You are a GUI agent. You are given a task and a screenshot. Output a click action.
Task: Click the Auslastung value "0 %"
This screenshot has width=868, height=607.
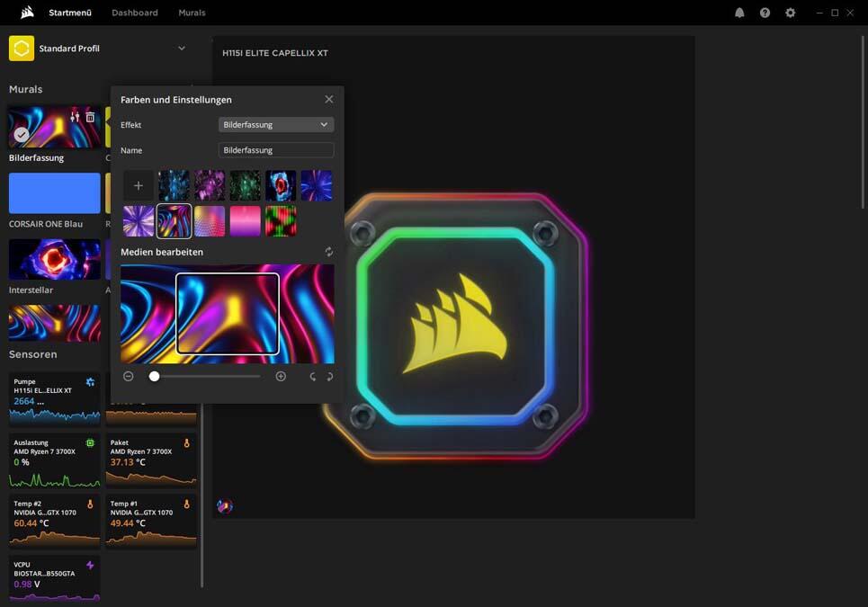pyautogui.click(x=22, y=462)
